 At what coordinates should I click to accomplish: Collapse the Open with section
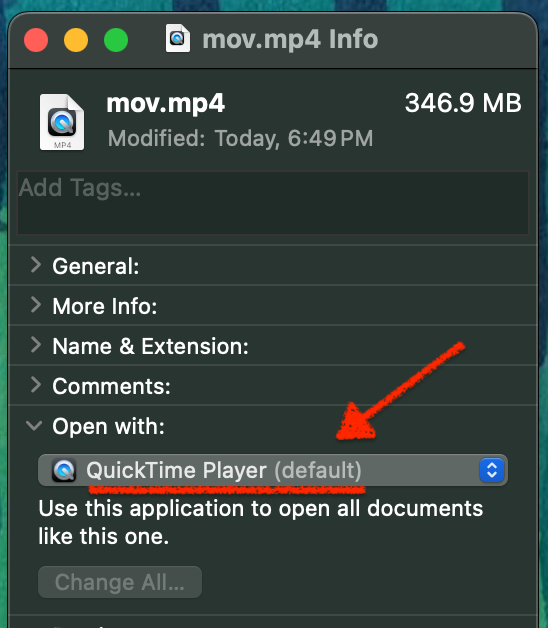click(x=34, y=426)
